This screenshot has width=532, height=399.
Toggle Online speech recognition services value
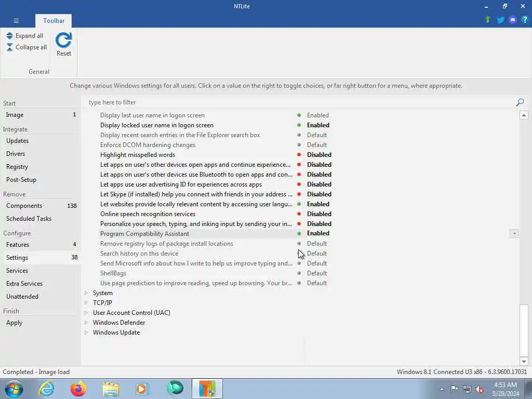pos(319,214)
